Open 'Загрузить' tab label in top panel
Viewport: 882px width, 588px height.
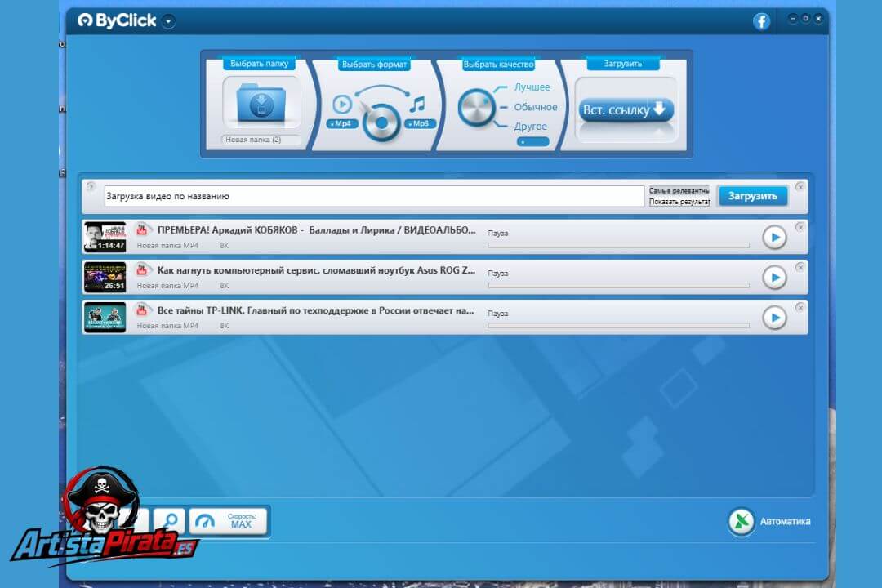pos(622,64)
